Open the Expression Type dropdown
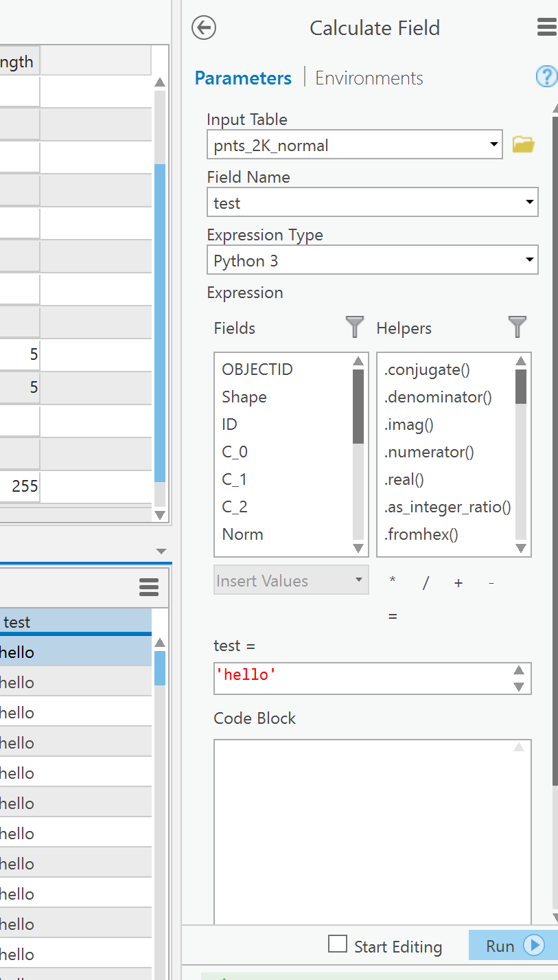The image size is (558, 980). (529, 260)
